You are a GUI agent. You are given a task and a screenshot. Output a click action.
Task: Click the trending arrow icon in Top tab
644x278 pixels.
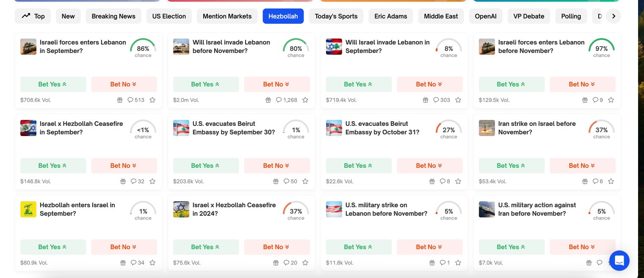[x=26, y=16]
